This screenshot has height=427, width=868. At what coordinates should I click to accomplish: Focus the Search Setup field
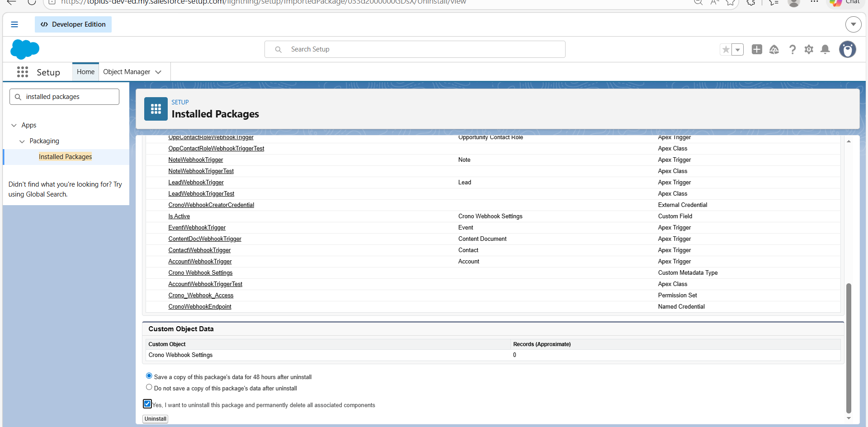(x=415, y=49)
